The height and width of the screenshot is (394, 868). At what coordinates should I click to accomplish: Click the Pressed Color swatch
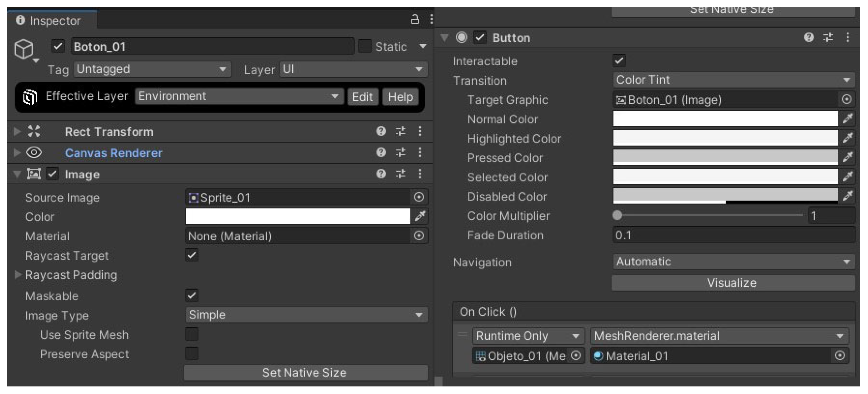pyautogui.click(x=725, y=157)
